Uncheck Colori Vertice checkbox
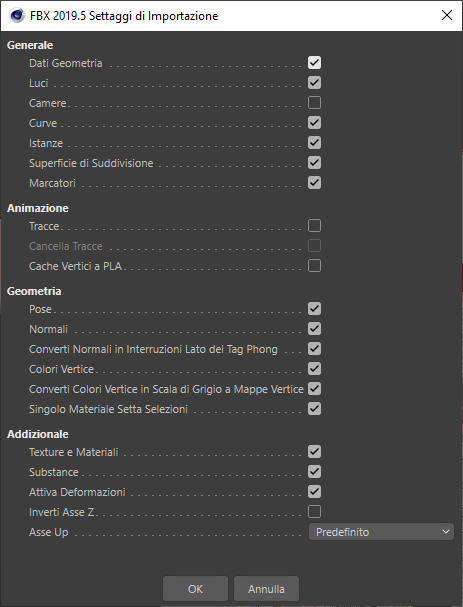This screenshot has width=463, height=607. (314, 369)
